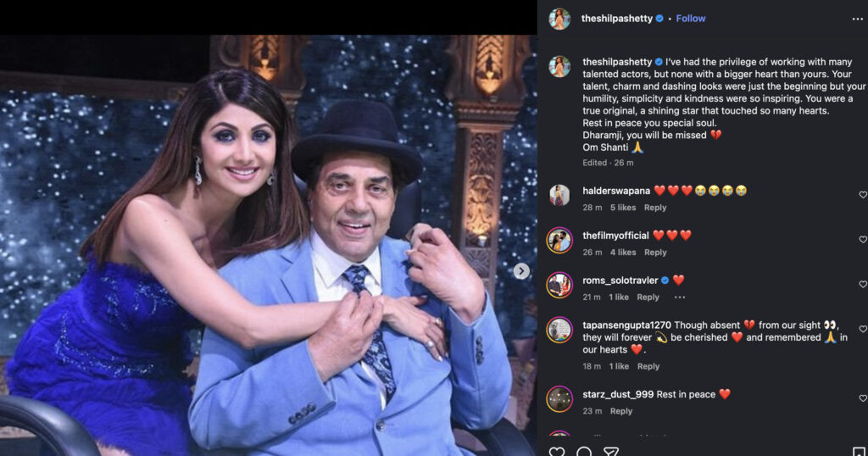Like halderswapana's comment
Viewport: 868px width, 456px height.
click(863, 195)
